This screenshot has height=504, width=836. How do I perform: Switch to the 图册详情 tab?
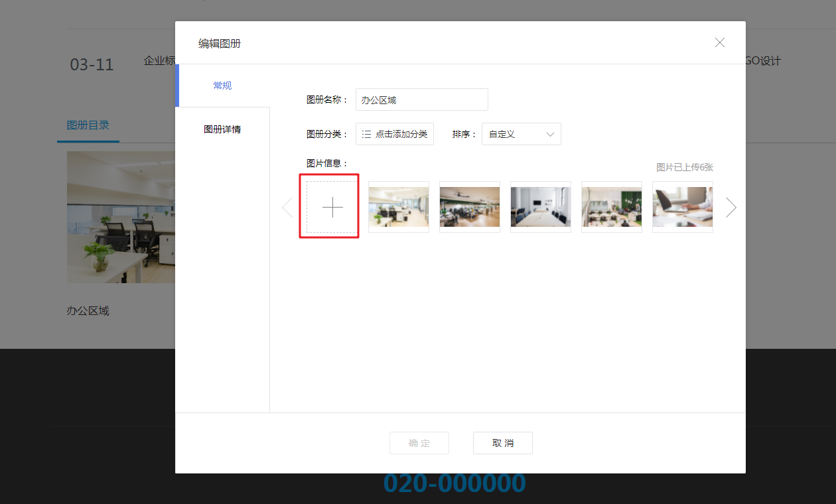click(222, 129)
